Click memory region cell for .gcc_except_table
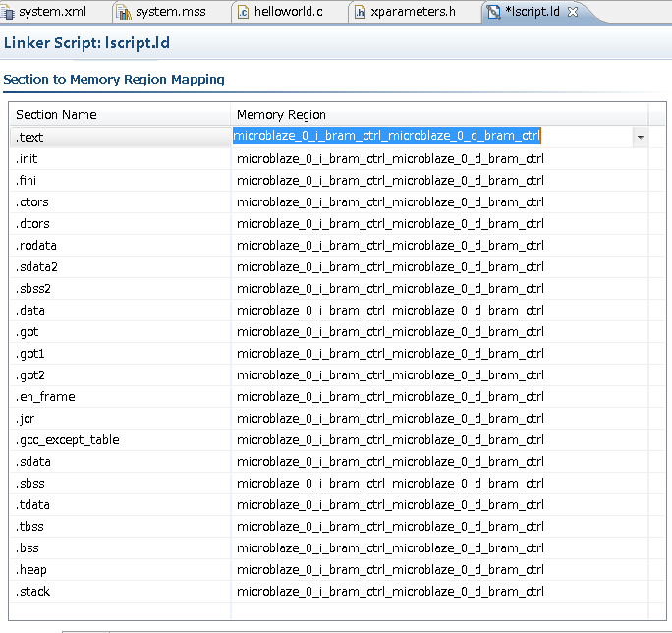 pyautogui.click(x=389, y=440)
